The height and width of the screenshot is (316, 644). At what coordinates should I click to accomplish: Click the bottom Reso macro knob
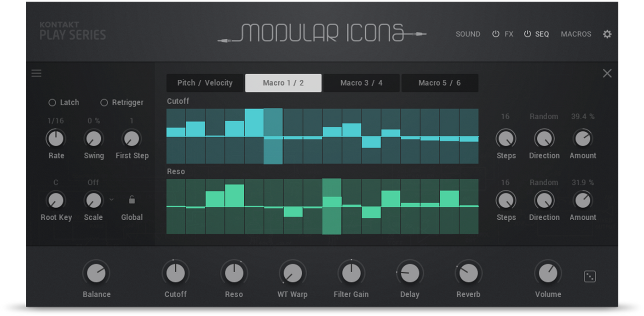point(234,274)
